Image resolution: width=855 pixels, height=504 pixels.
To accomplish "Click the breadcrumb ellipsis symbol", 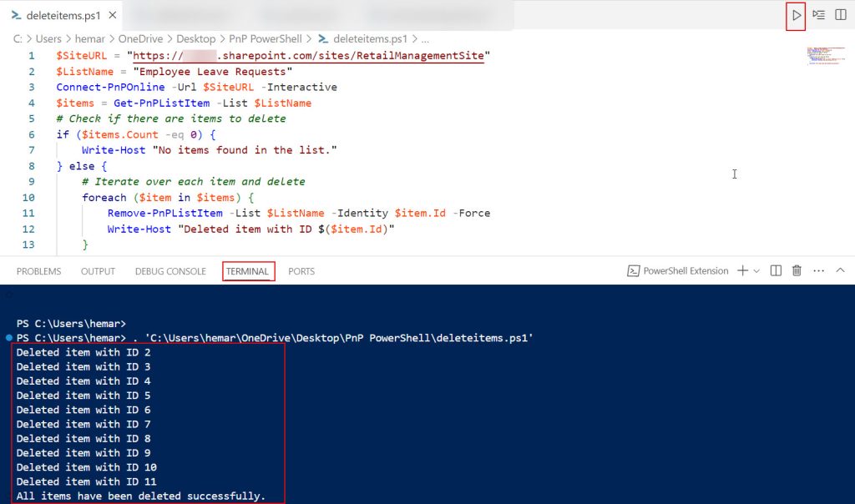I will [425, 39].
